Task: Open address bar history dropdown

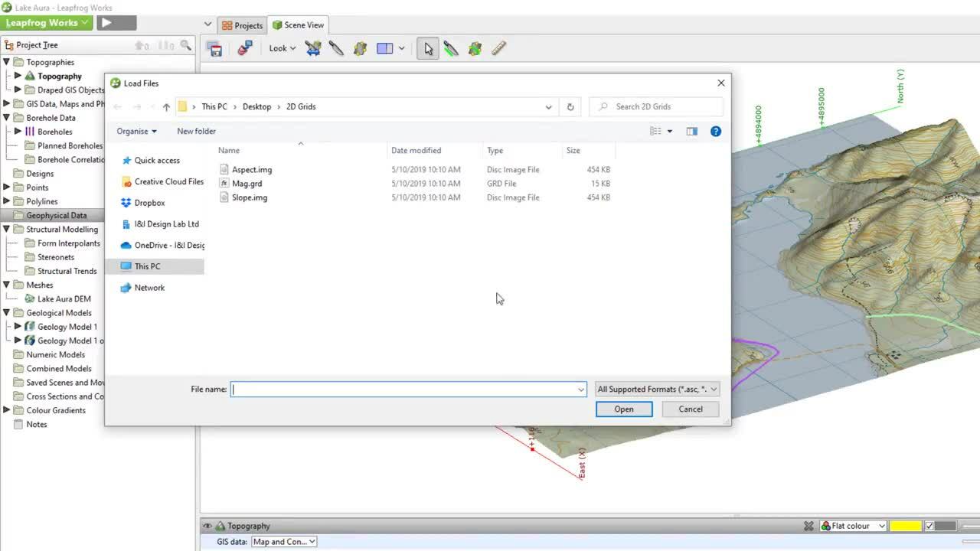Action: pyautogui.click(x=548, y=107)
